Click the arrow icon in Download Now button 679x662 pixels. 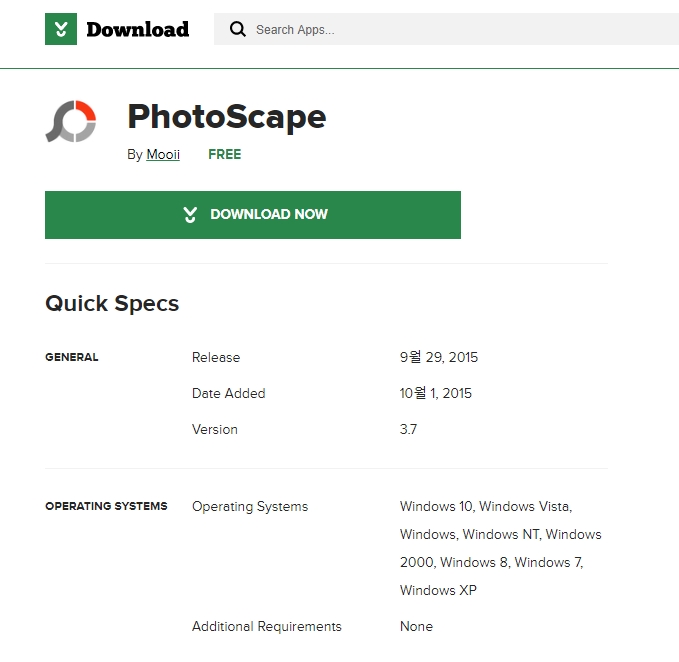click(x=190, y=215)
